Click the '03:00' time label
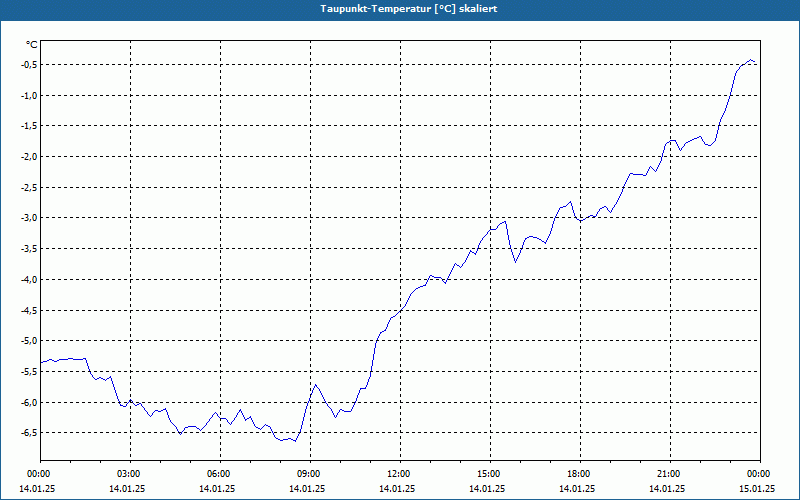Viewport: 800px width, 500px height. point(131,474)
